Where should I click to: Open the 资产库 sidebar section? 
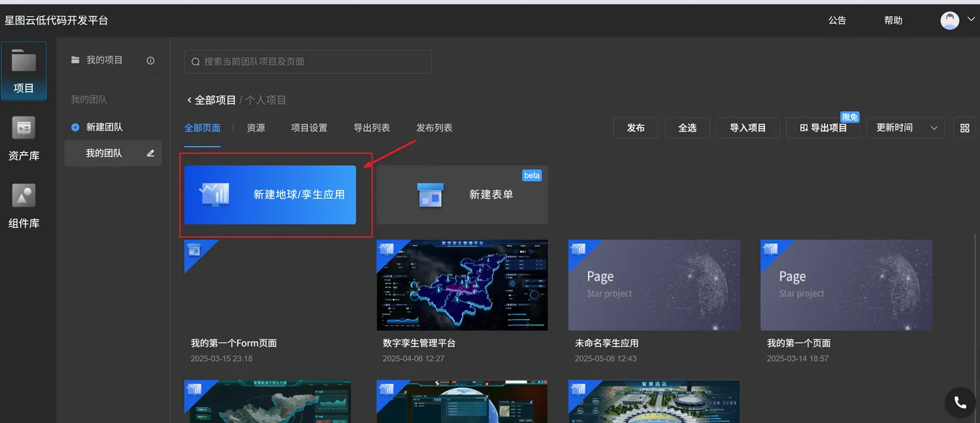click(x=24, y=139)
